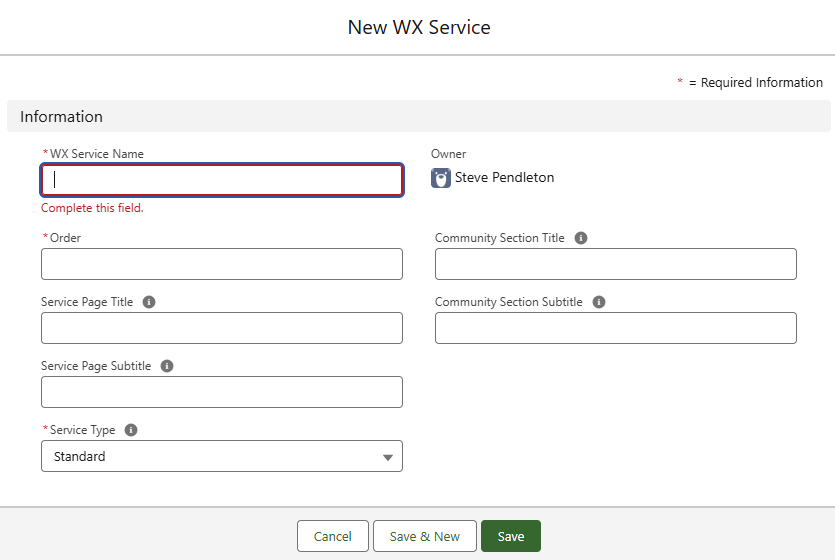The height and width of the screenshot is (560, 835).
Task: Click the owner name Steve Pendleton
Action: [x=504, y=178]
